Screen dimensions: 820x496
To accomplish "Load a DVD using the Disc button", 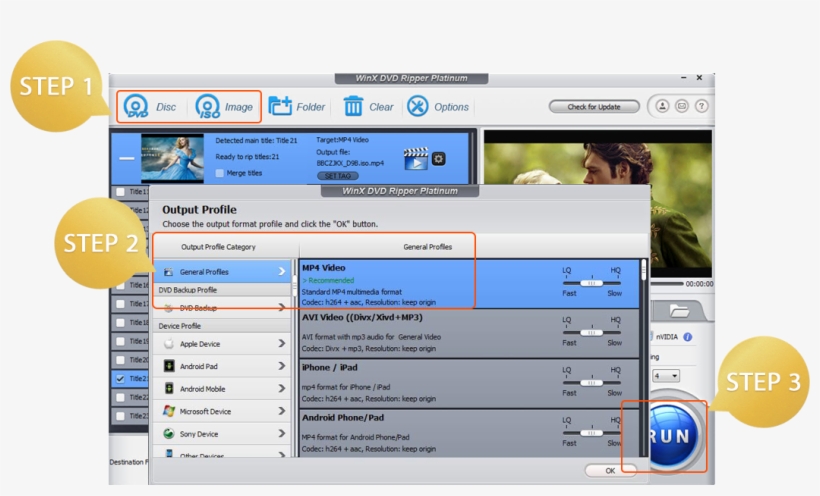I will [x=150, y=107].
